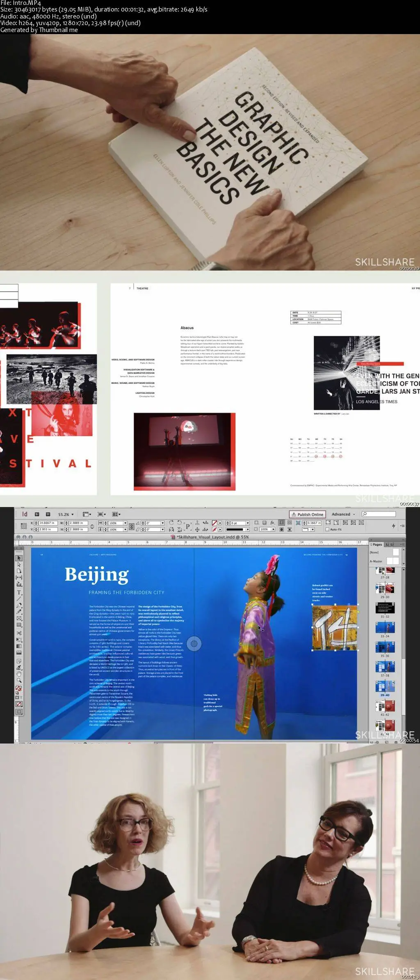This screenshot has height=980, width=420.
Task: Click the Fill and Stroke swatch in toolbox
Action: click(x=19, y=688)
